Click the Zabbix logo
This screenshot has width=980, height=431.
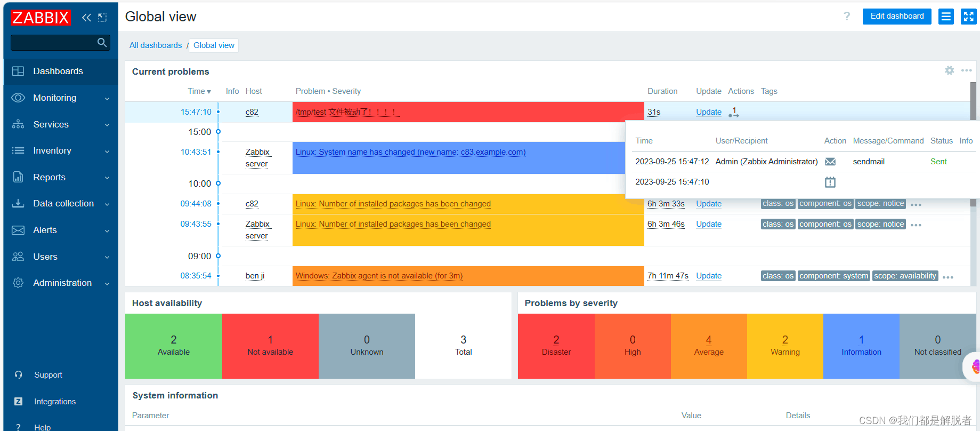(x=41, y=18)
